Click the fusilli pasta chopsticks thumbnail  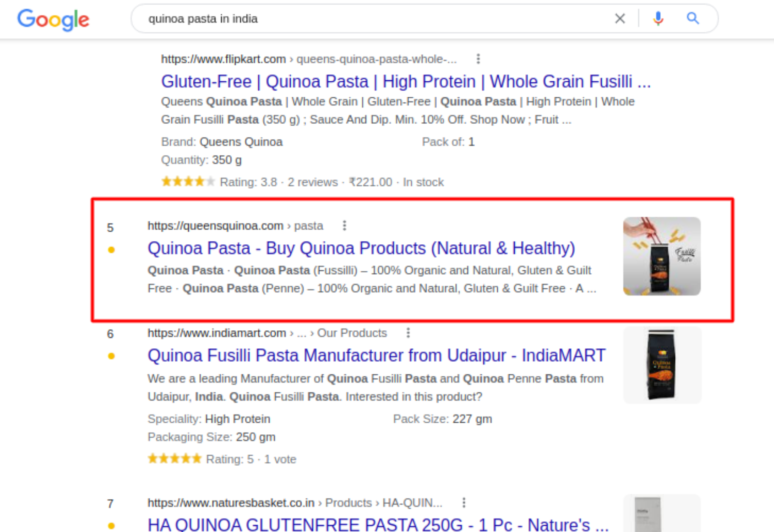661,255
